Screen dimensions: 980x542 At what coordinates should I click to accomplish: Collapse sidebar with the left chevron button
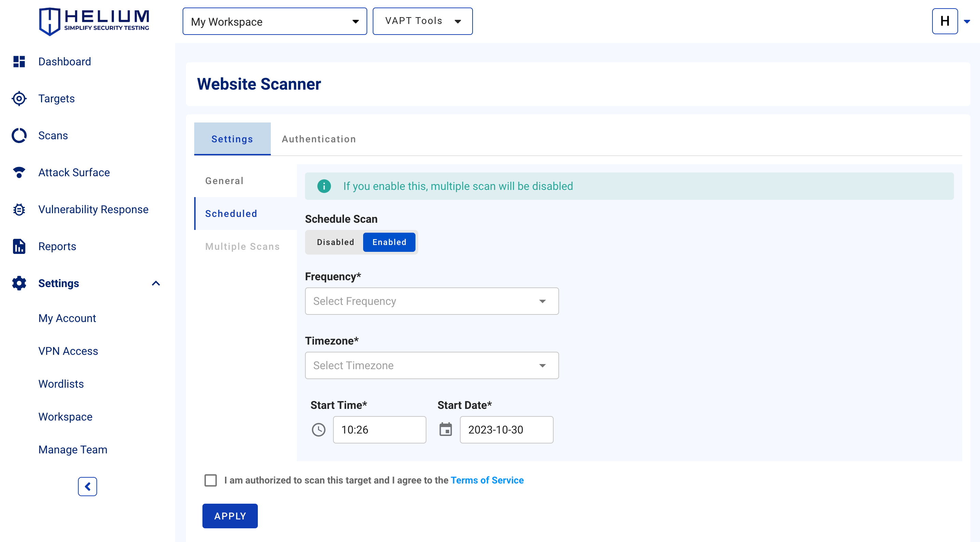click(88, 487)
